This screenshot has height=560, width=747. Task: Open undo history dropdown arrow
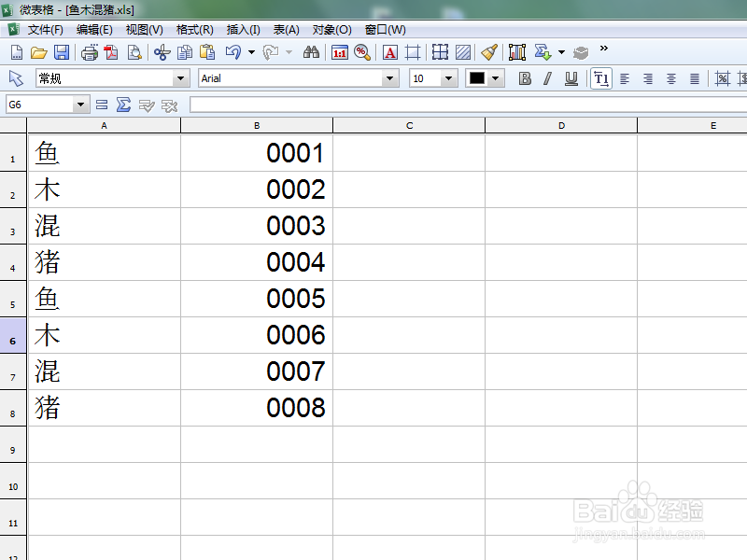(251, 52)
